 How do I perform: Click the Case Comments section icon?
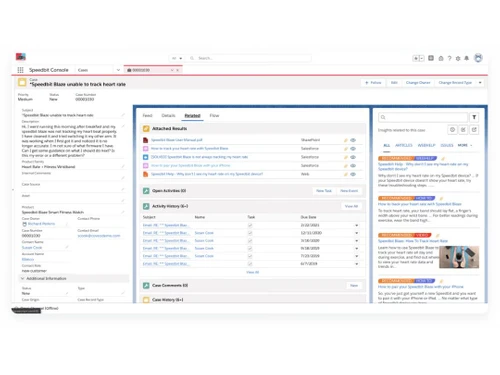(x=146, y=286)
